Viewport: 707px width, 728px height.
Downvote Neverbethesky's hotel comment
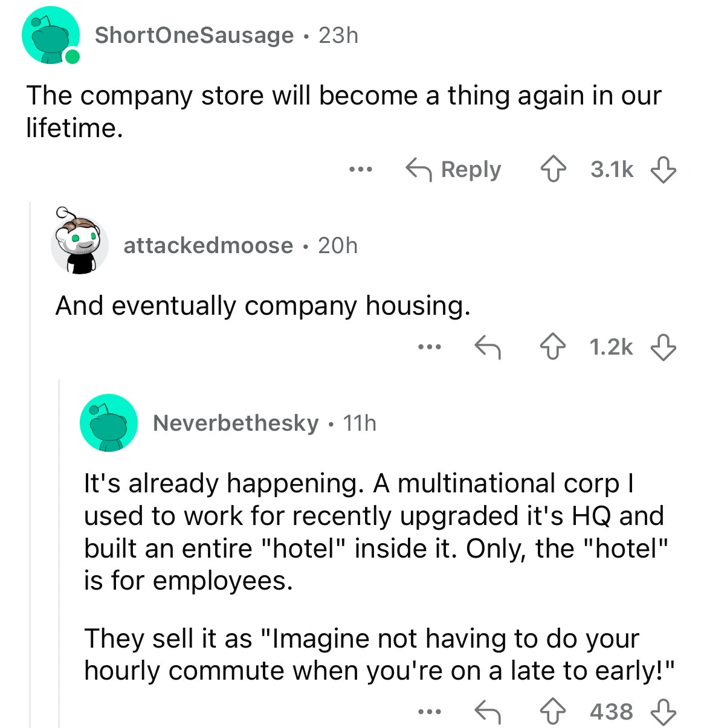tap(663, 712)
